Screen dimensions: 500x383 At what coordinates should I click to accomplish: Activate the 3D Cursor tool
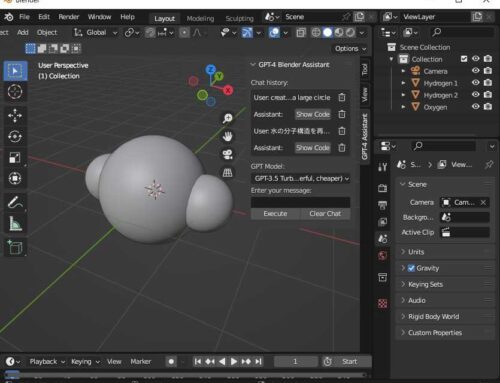click(15, 92)
